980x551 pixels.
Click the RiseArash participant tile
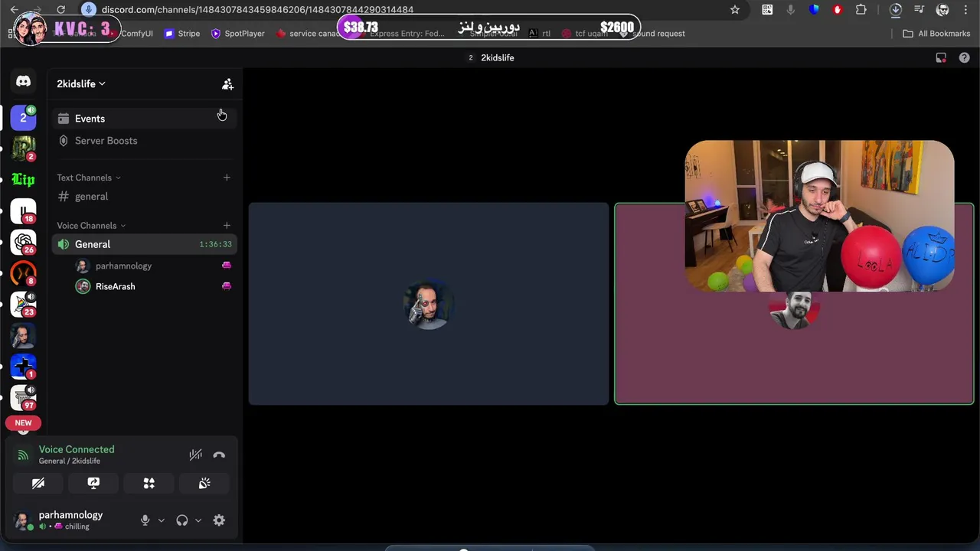[794, 348]
